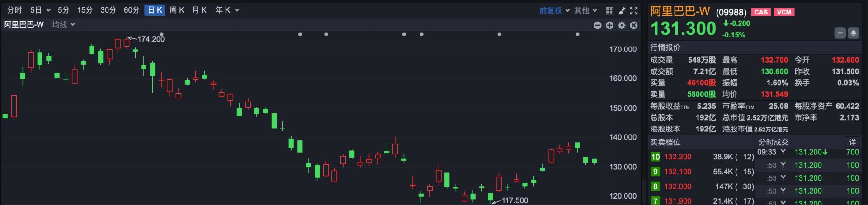The height and width of the screenshot is (205, 868).
Task: Open the 其他 options dropdown
Action: point(585,10)
